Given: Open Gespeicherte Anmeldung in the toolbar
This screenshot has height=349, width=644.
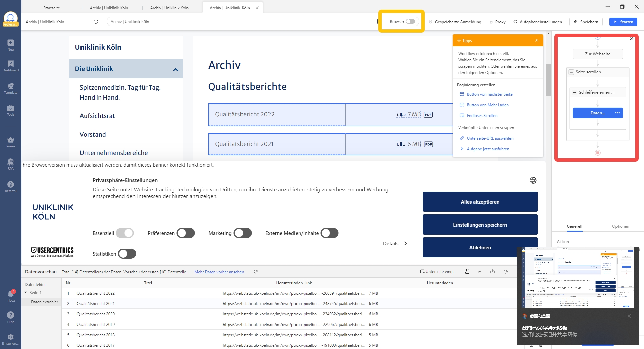Looking at the screenshot, I should [x=455, y=22].
